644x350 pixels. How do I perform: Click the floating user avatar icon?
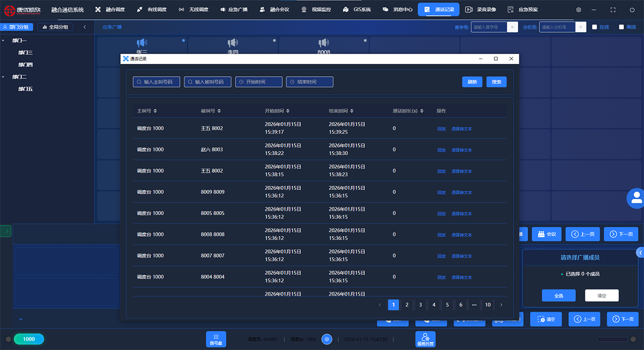636,198
